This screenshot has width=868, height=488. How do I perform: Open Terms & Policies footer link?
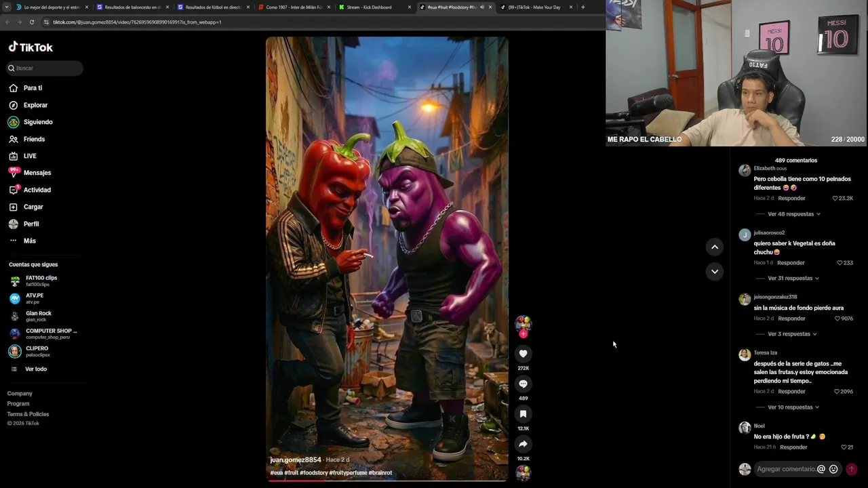[x=28, y=413]
